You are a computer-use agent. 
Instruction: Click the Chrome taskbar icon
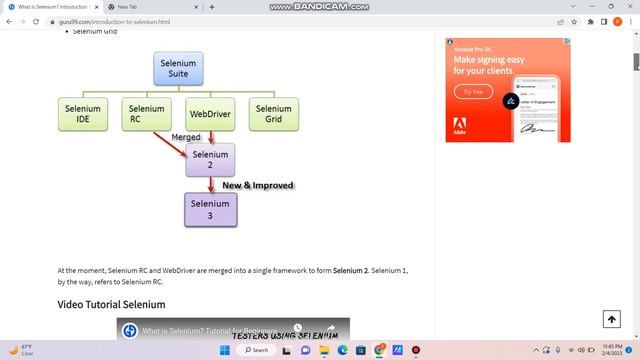point(379,350)
